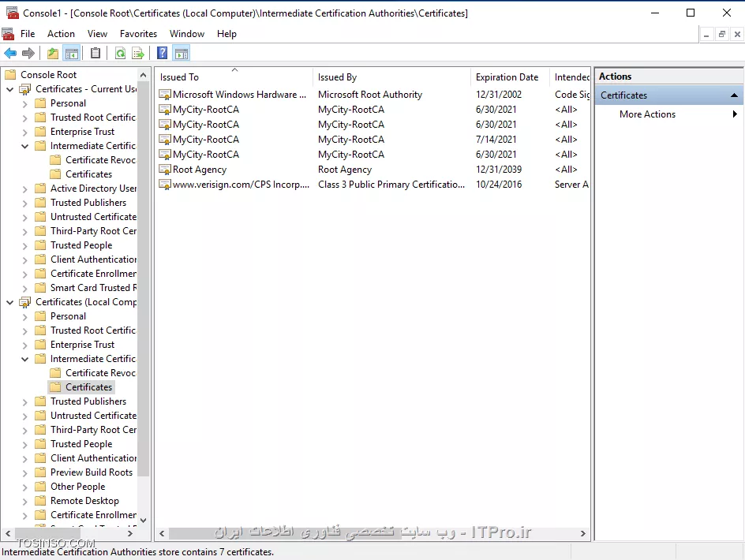Click 10/24/2016 expiration date cell

point(499,185)
